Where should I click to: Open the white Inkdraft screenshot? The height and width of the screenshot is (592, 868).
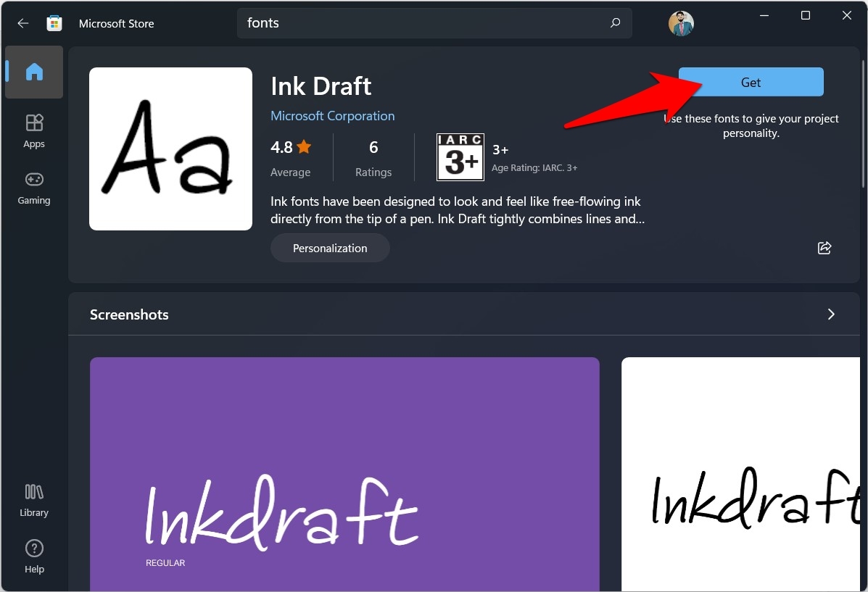coord(740,474)
